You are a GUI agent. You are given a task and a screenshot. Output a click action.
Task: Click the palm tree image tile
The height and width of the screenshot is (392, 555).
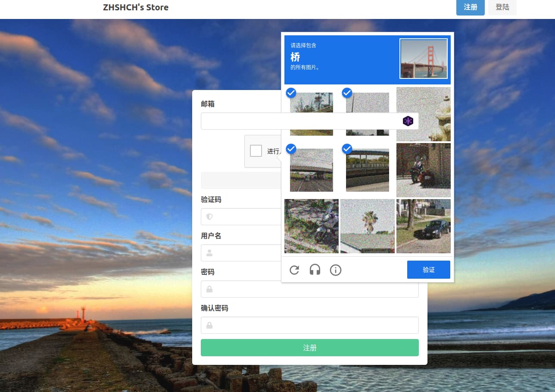368,226
